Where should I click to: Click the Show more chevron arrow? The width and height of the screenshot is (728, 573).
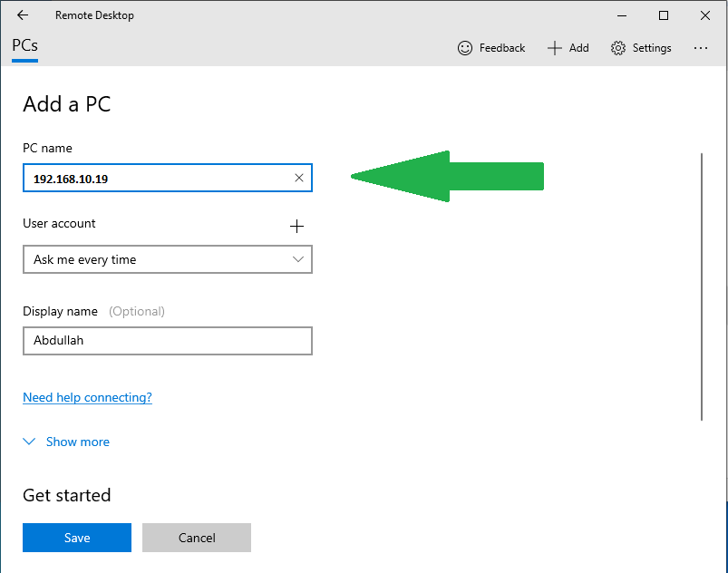pos(29,442)
